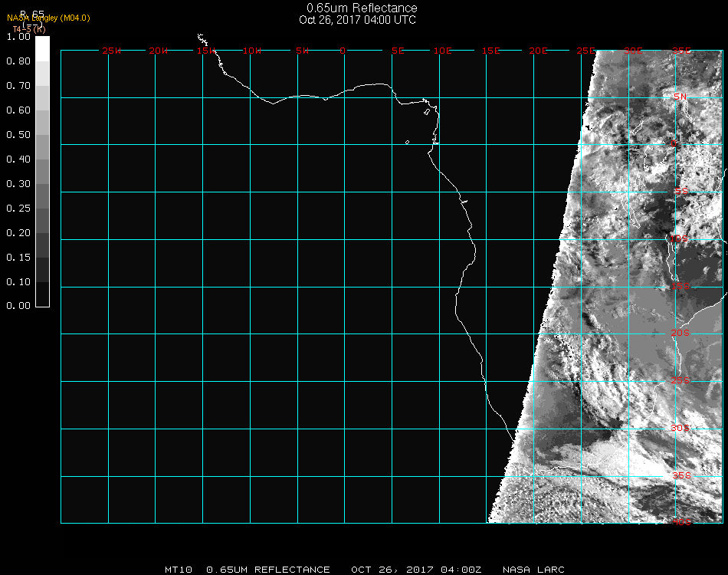Click the 15E longitude label
The width and height of the screenshot is (728, 575).
(x=490, y=51)
